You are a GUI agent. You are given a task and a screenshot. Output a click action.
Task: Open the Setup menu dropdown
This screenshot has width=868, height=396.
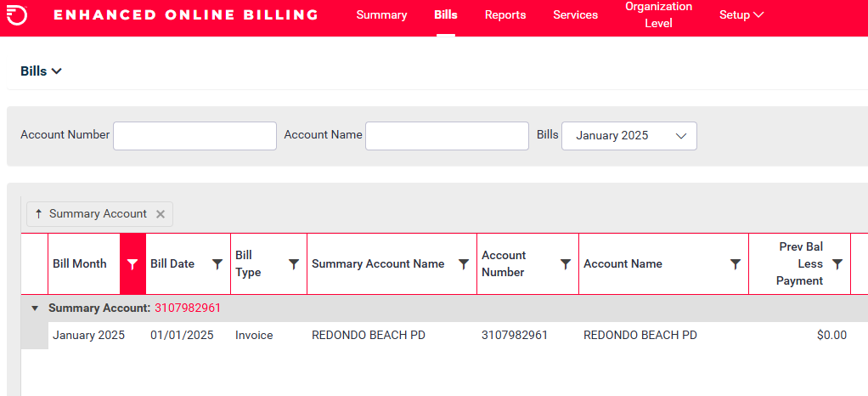point(741,15)
